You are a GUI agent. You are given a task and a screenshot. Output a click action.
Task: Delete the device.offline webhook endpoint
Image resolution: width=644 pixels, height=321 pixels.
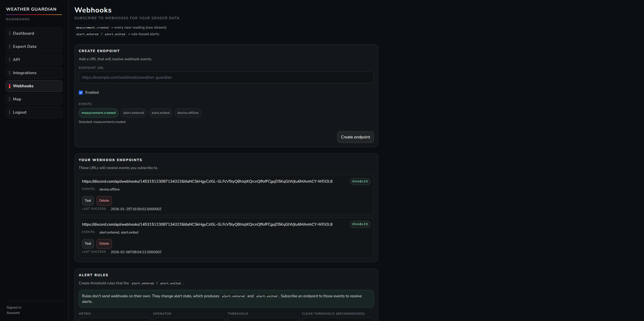(x=104, y=201)
